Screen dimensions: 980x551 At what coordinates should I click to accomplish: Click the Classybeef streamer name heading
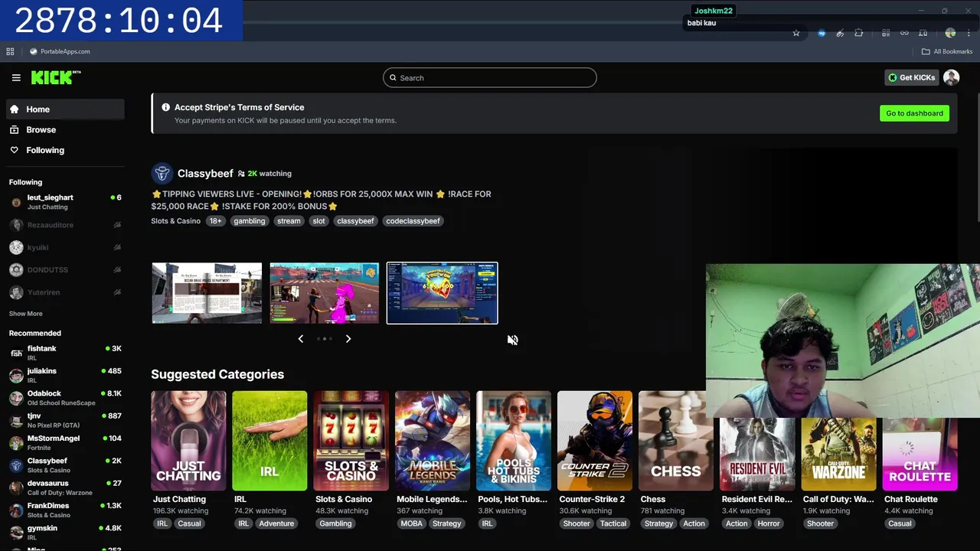(x=205, y=174)
